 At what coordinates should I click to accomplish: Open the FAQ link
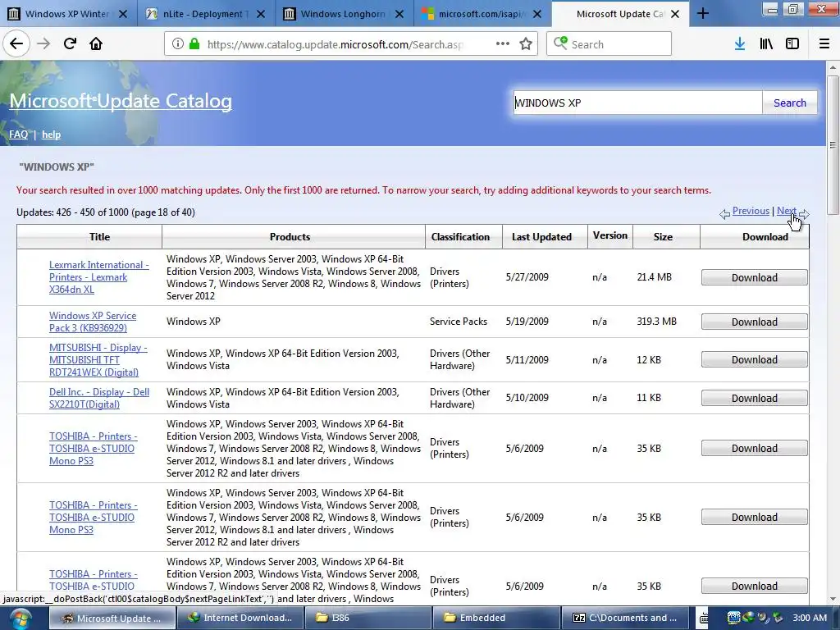[x=18, y=135]
